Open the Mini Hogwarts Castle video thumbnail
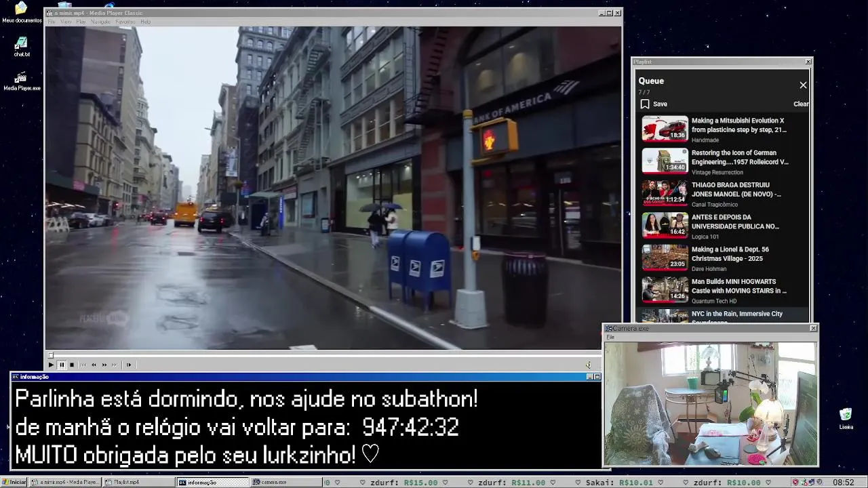The width and height of the screenshot is (868, 488). [665, 289]
